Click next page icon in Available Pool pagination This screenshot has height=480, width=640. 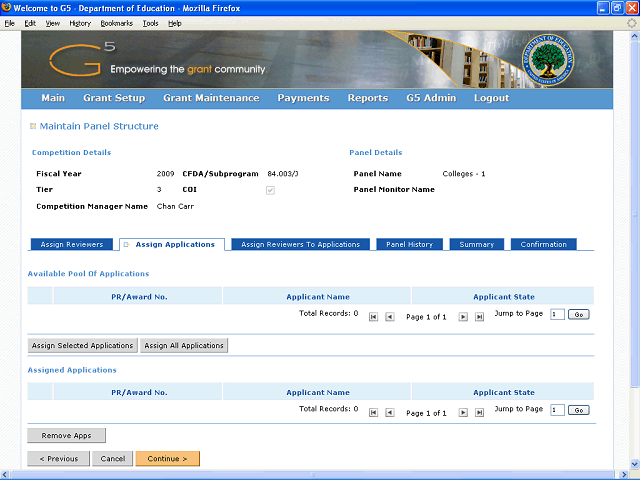click(463, 316)
